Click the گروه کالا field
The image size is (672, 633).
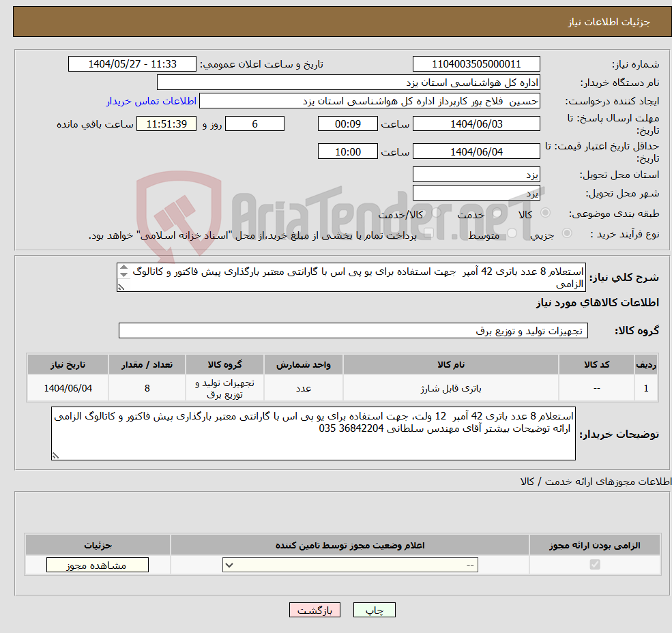pyautogui.click(x=353, y=330)
